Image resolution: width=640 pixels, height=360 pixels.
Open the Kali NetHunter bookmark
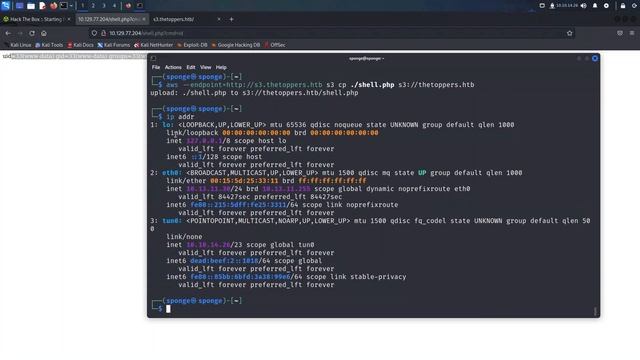[153, 45]
